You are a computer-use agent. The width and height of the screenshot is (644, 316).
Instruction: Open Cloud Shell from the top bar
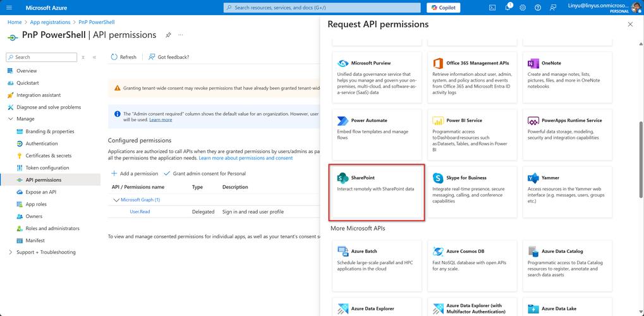pyautogui.click(x=492, y=8)
